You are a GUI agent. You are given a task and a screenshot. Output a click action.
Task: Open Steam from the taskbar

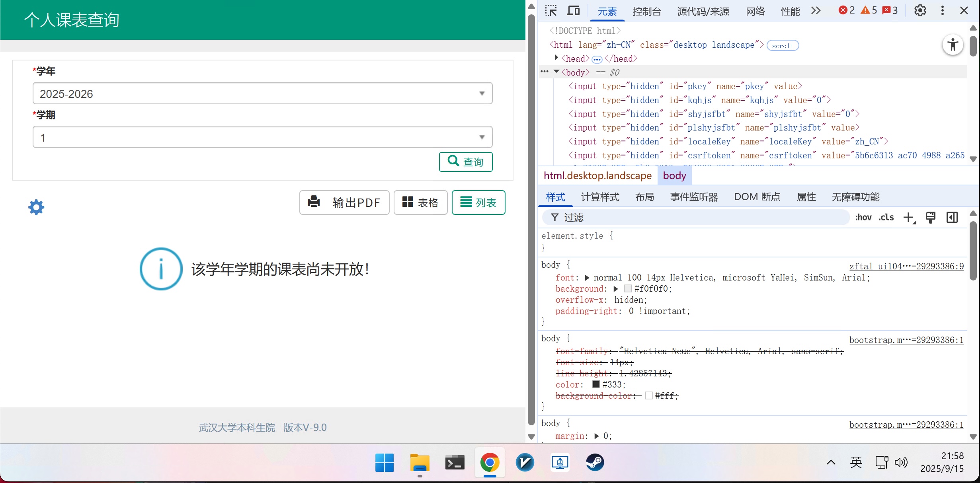(x=595, y=463)
